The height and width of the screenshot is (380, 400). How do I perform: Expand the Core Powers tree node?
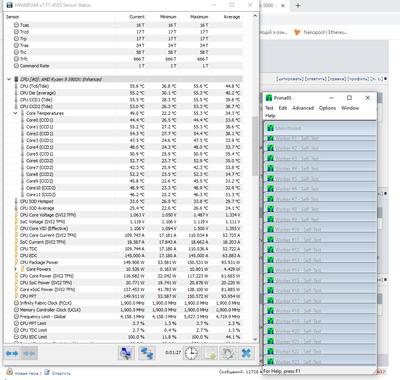coord(15,269)
